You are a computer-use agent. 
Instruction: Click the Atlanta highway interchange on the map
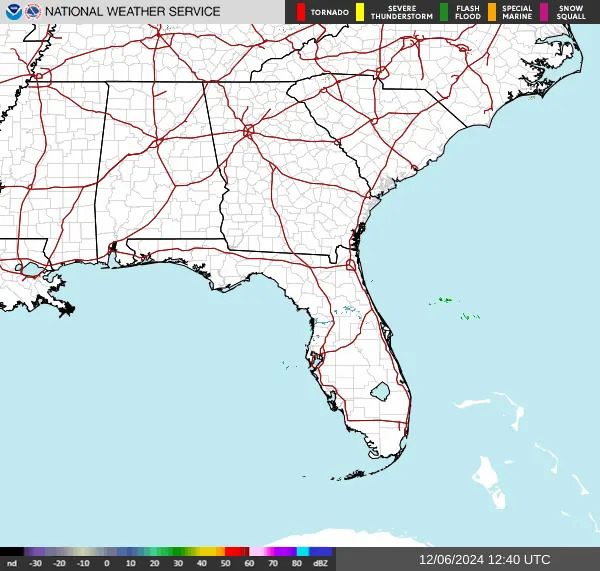coord(248,131)
